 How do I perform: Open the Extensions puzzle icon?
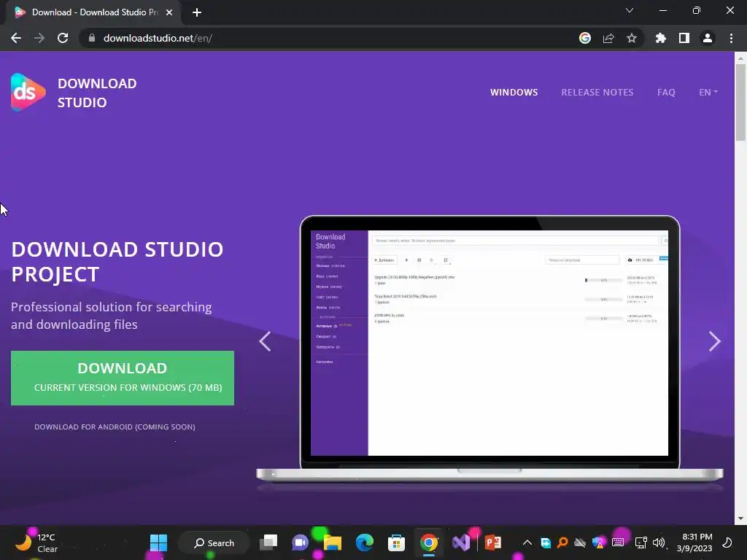[x=661, y=38]
